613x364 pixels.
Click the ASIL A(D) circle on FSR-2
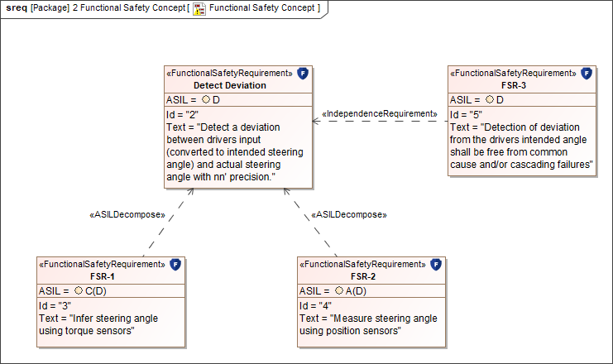tap(338, 291)
